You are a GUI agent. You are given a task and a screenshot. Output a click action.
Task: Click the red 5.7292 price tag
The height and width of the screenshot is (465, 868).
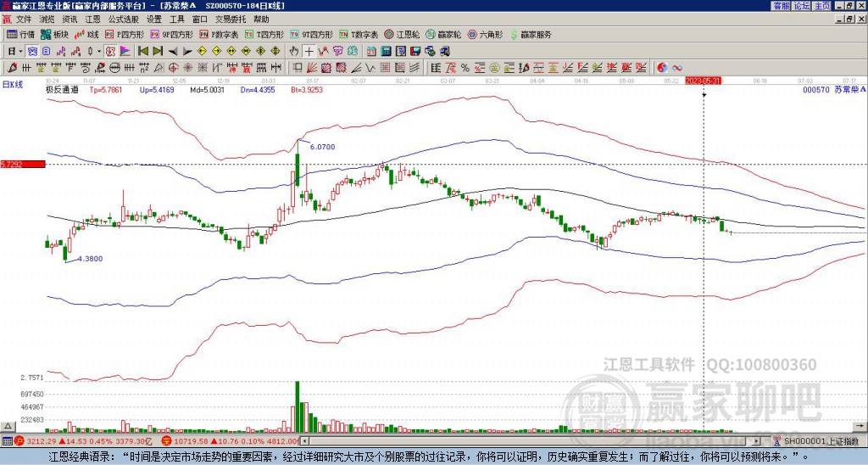click(23, 164)
